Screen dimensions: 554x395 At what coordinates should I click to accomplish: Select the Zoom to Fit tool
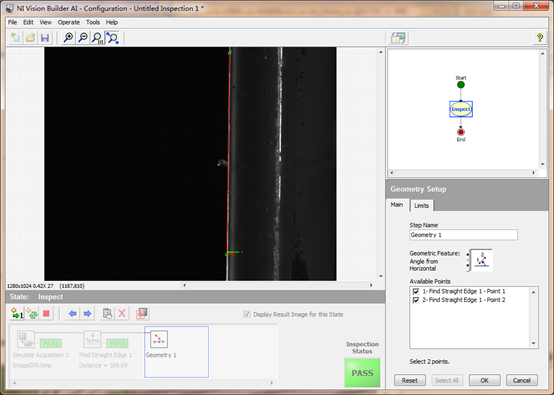[x=112, y=37]
